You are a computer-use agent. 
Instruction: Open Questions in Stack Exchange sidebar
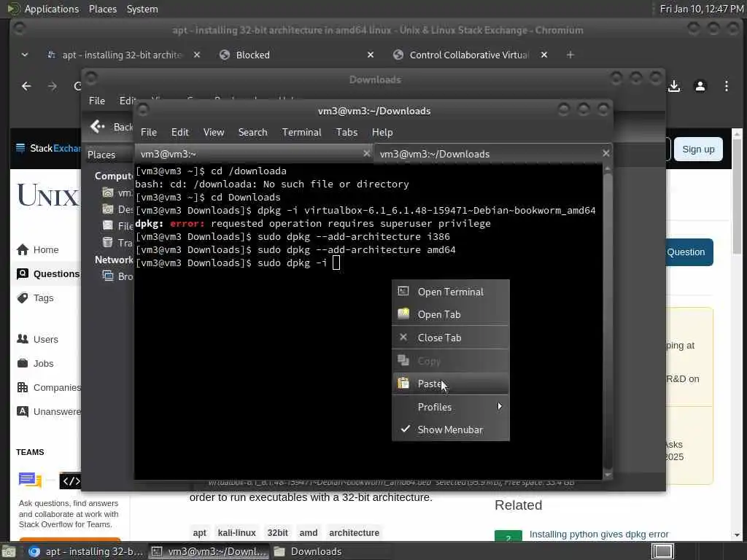[48, 274]
